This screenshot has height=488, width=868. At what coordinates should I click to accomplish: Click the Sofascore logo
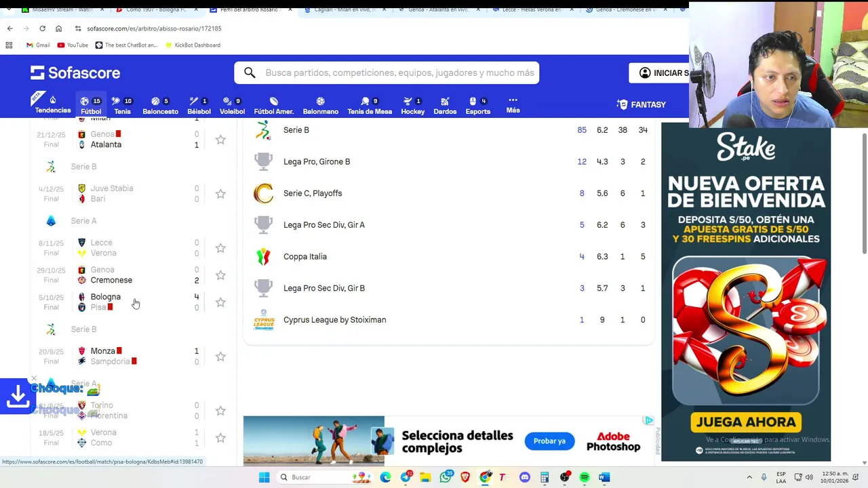click(x=75, y=73)
